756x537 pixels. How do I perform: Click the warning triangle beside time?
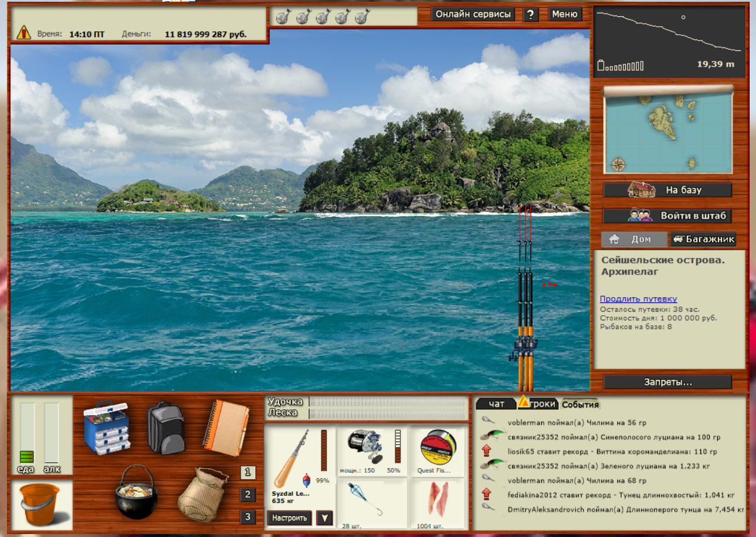click(x=23, y=32)
